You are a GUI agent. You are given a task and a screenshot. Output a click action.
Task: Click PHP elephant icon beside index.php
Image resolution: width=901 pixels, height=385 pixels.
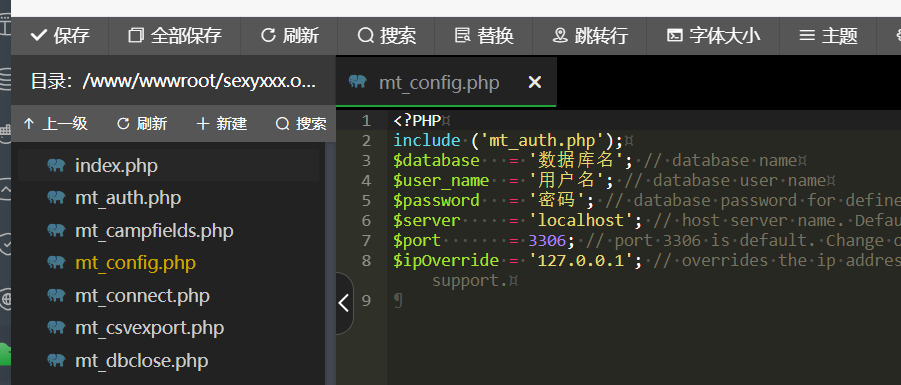click(x=56, y=165)
